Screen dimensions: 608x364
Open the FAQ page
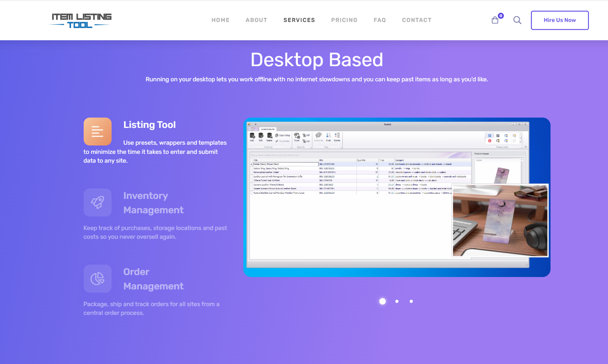[380, 20]
